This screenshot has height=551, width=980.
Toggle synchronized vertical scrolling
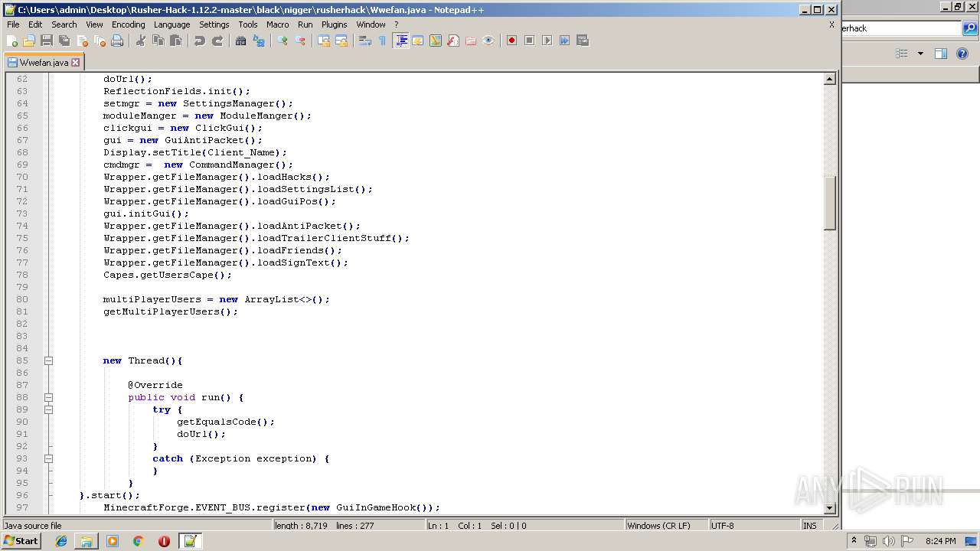[324, 41]
